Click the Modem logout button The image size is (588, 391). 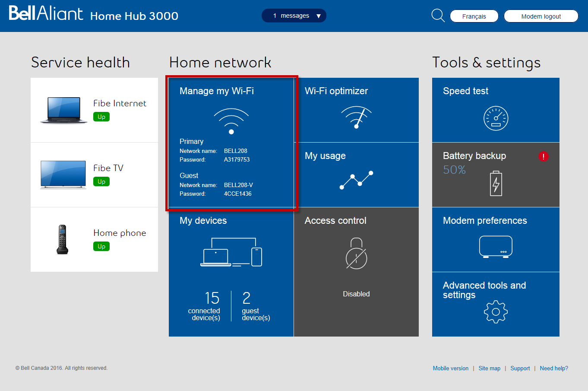point(541,16)
